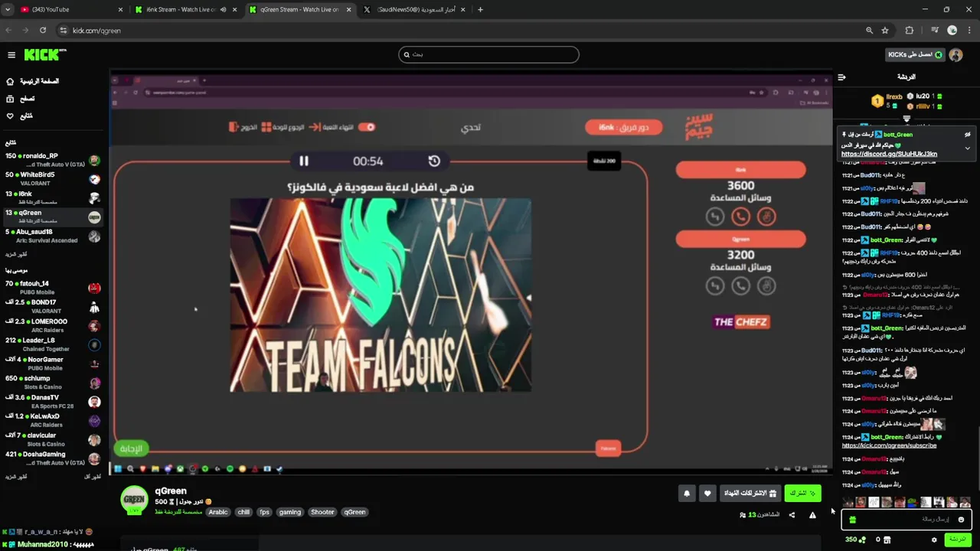Open chat settings gear
Screen dimensions: 980x551
tap(934, 540)
